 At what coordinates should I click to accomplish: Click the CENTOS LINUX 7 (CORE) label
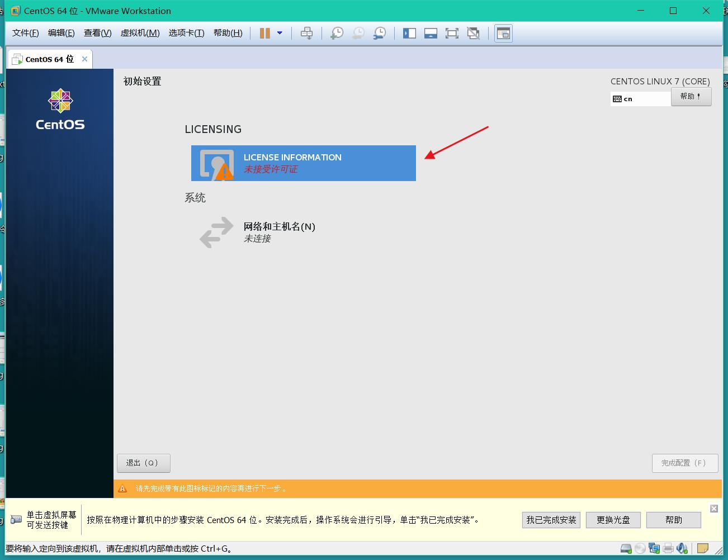660,81
